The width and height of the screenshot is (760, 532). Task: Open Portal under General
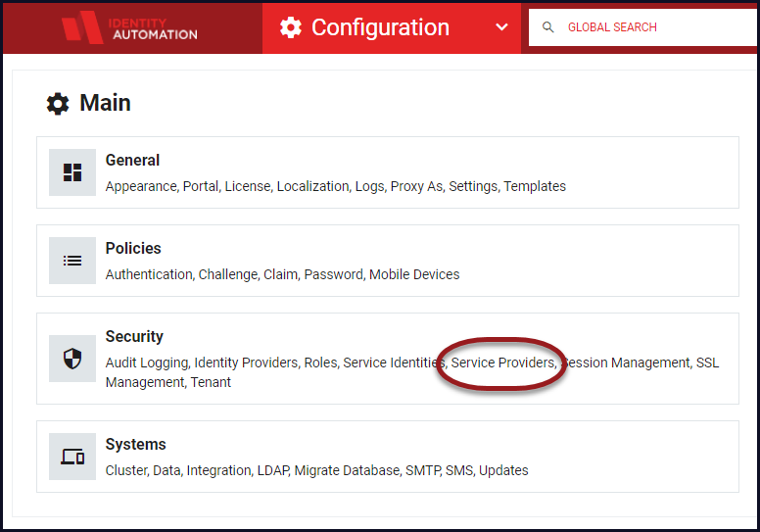tap(200, 186)
